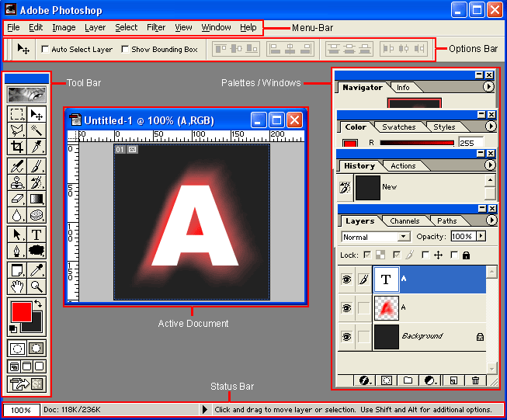The height and width of the screenshot is (420, 507).
Task: Enable Show Bounding Box checkbox
Action: 125,49
